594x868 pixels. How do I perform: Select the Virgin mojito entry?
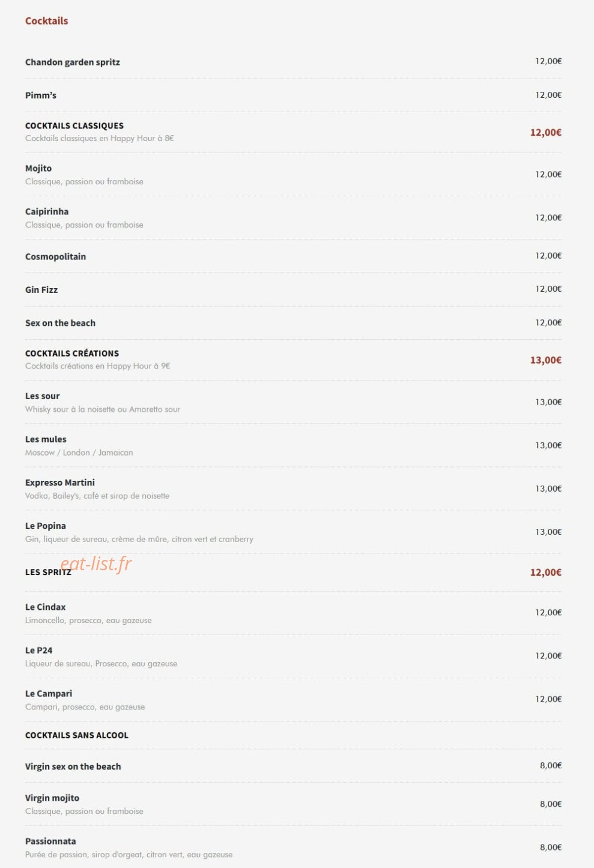(52, 798)
